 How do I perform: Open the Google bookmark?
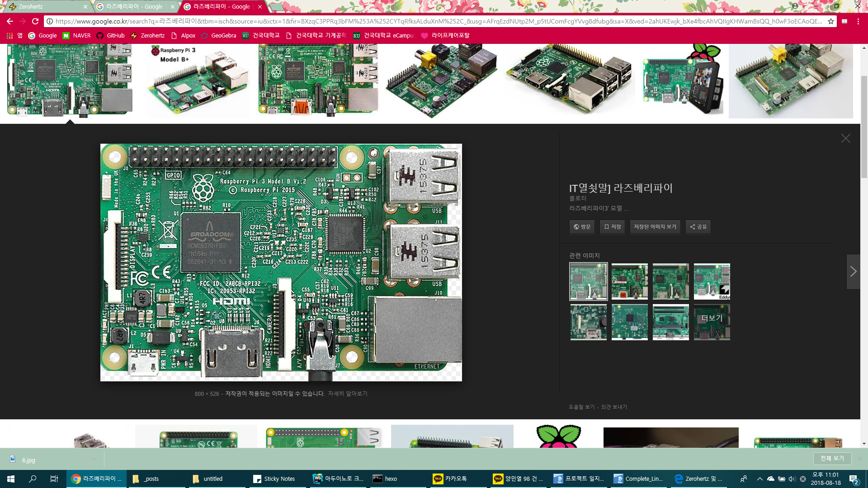tap(42, 35)
